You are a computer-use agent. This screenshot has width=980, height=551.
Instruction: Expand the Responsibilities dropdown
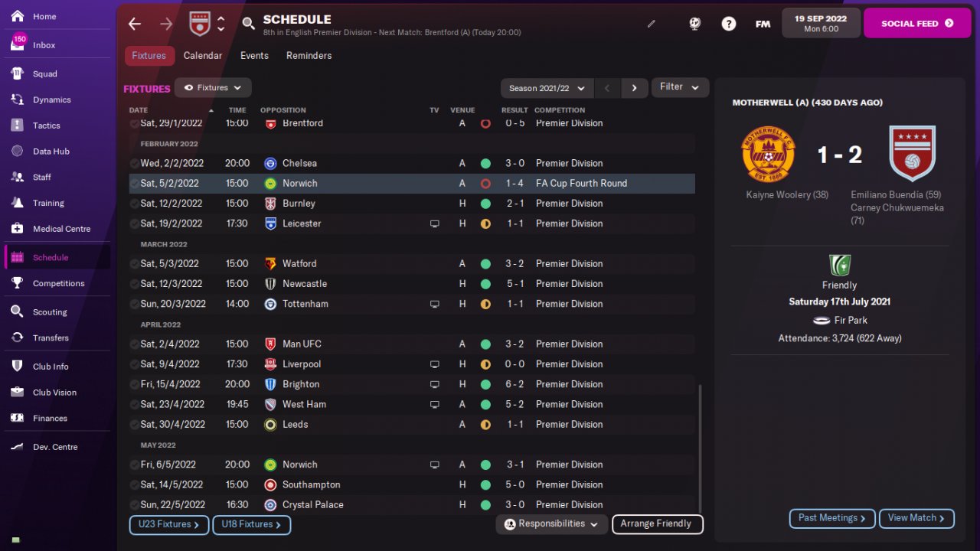click(551, 524)
